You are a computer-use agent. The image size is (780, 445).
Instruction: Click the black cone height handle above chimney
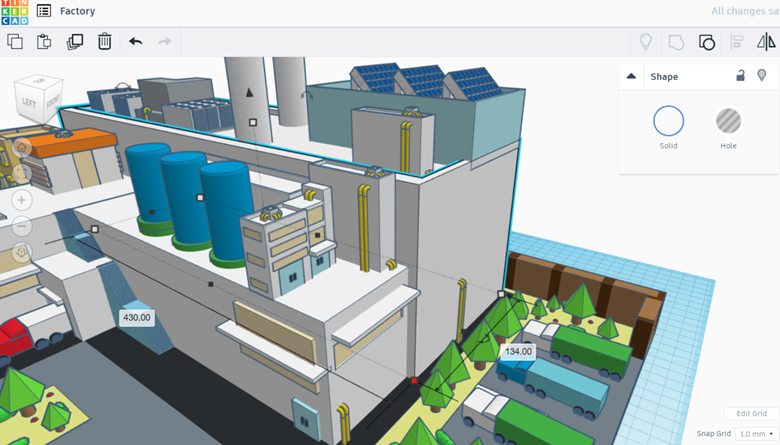click(x=250, y=92)
